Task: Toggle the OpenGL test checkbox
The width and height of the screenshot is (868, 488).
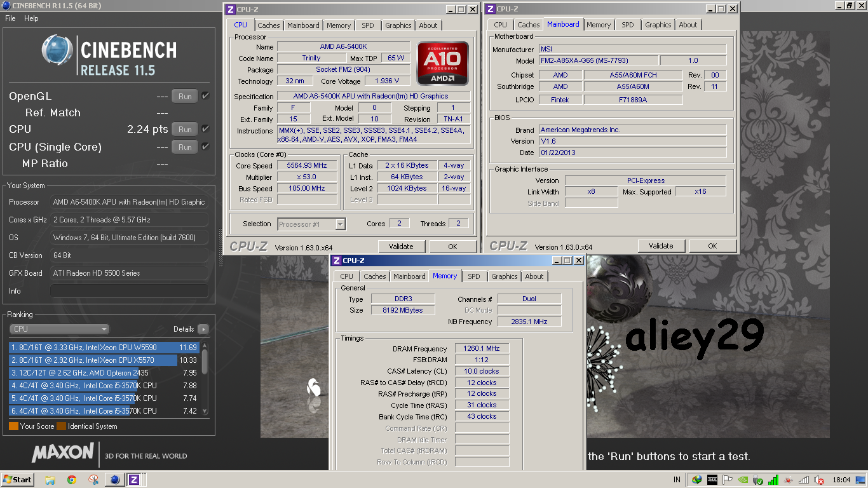Action: coord(205,96)
